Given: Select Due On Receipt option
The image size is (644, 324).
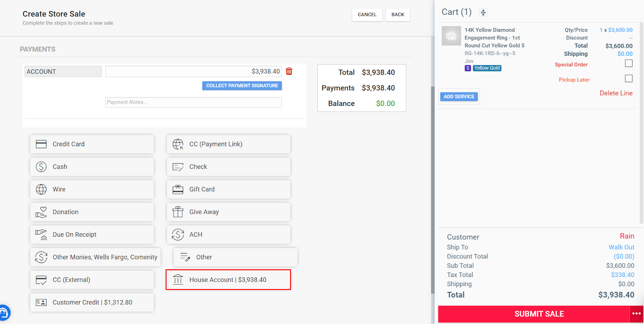Looking at the screenshot, I should (x=92, y=234).
